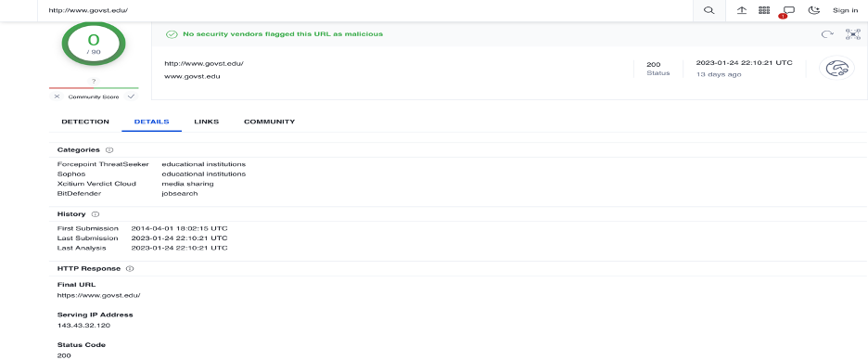Viewport: 868px width, 360px height.
Task: Open the notifications comment icon
Action: click(x=789, y=10)
